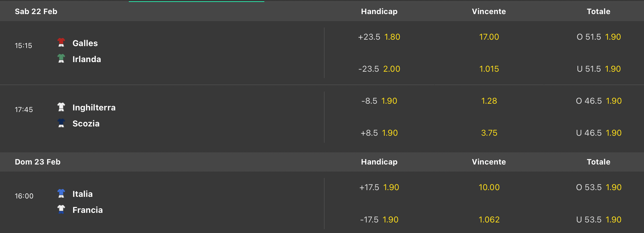This screenshot has height=233, width=644.
Task: Bet on Francia to win at 1.062
Action: coord(489,220)
